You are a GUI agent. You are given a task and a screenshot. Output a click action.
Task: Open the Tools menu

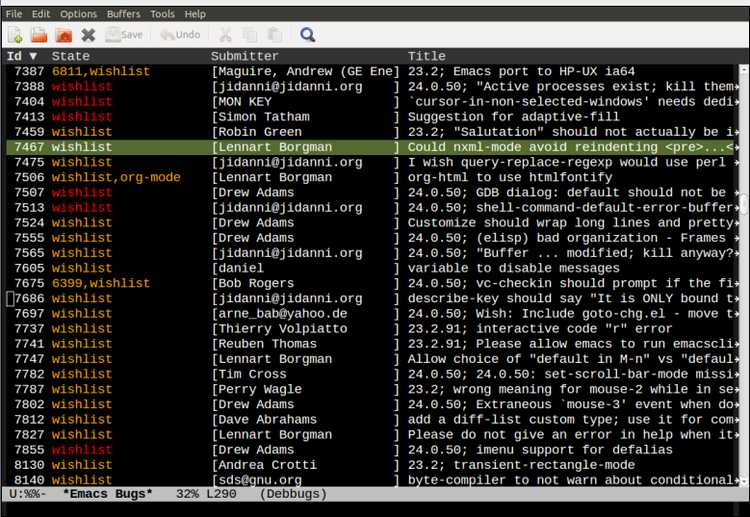point(162,14)
